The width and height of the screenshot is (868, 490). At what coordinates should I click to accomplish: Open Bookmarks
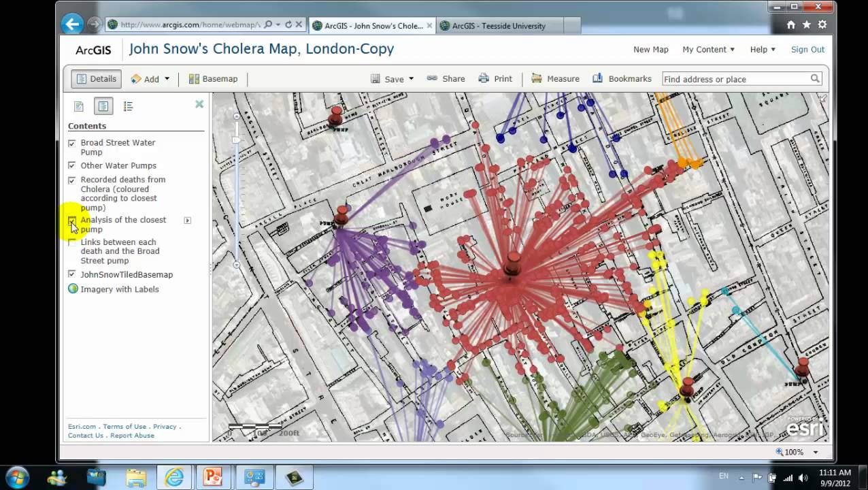coord(622,79)
